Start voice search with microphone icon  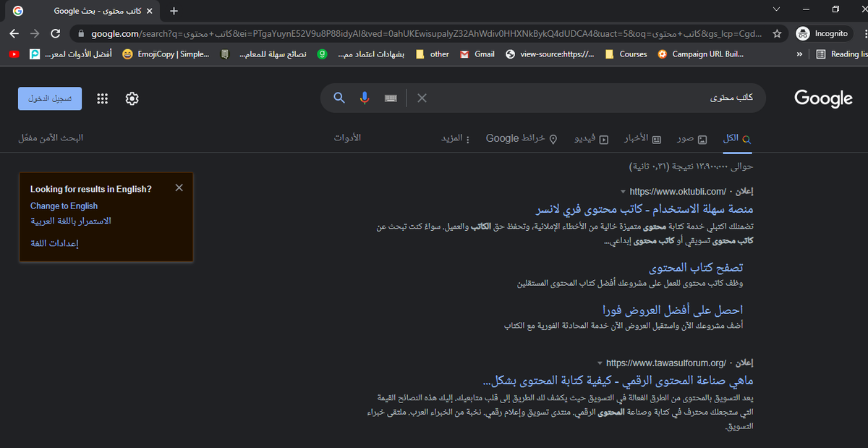click(x=365, y=98)
